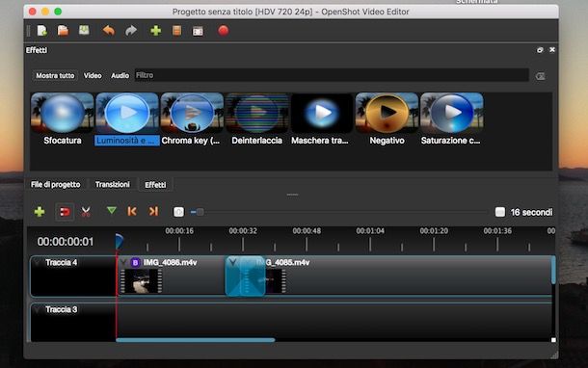Click the blue playhead marker on ruler
This screenshot has width=588, height=368.
tap(119, 241)
